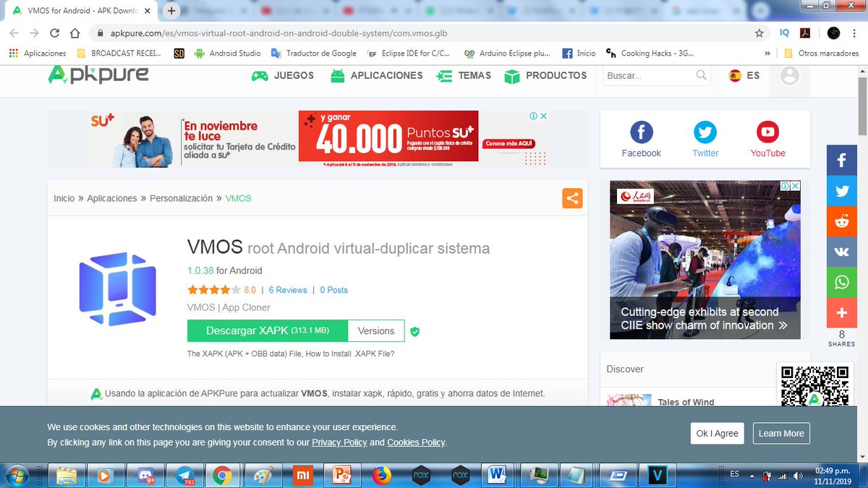Click the PDF extension icon
Viewport: 868px width, 488px height.
click(804, 33)
